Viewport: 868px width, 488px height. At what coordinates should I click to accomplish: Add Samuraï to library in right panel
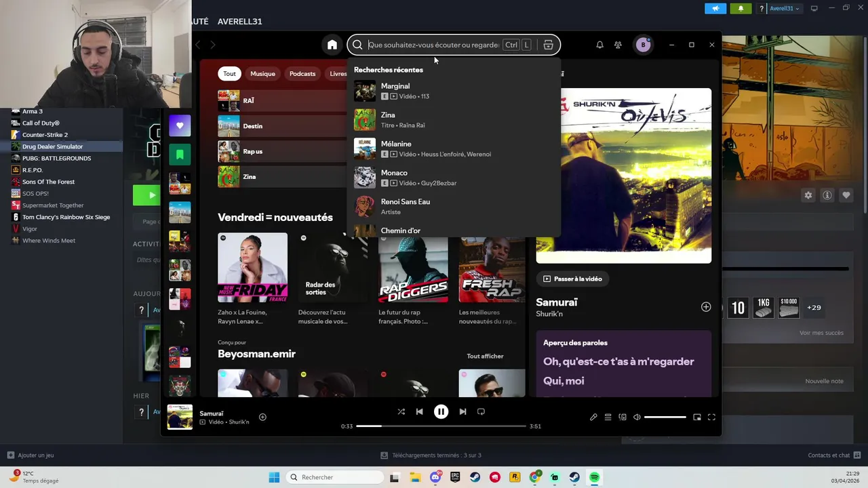(x=706, y=307)
